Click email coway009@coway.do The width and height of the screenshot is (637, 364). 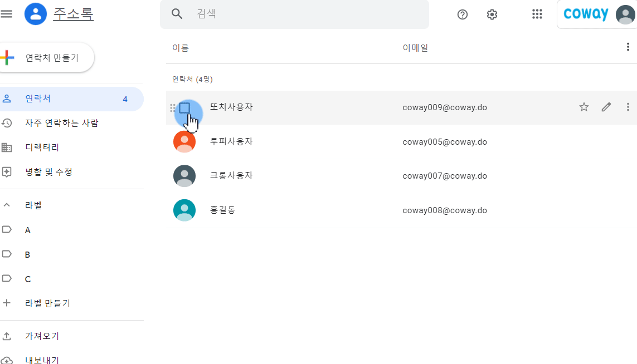click(444, 107)
